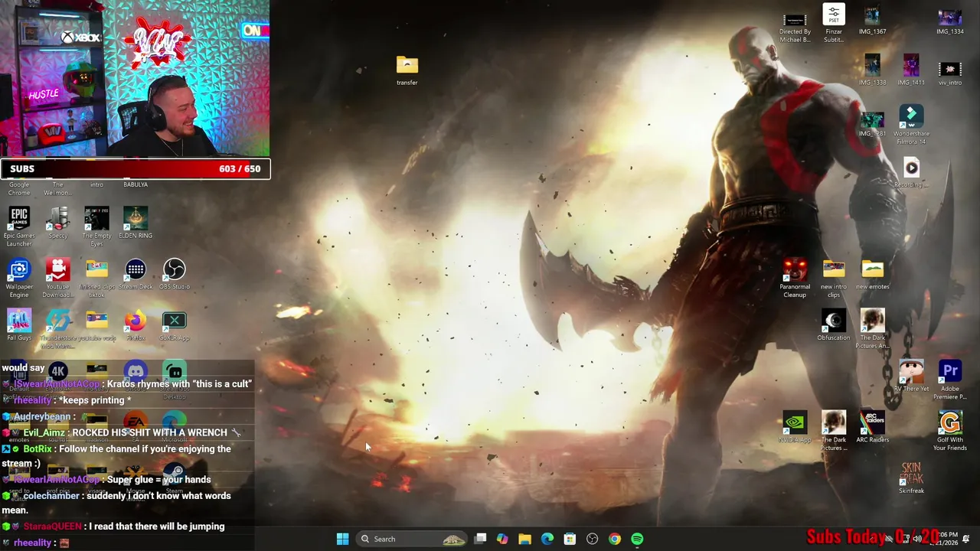Select the Recording media file icon
980x551 pixels.
point(911,172)
